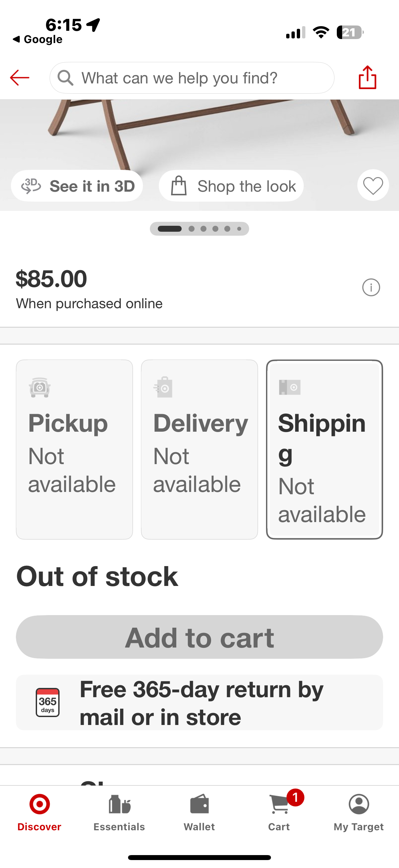
Task: Open the share sheet icon
Action: pos(367,77)
